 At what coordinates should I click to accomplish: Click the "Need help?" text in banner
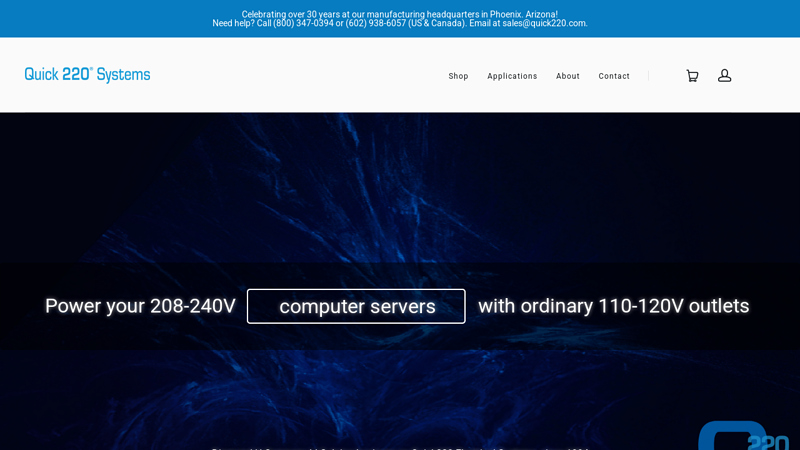click(x=233, y=24)
